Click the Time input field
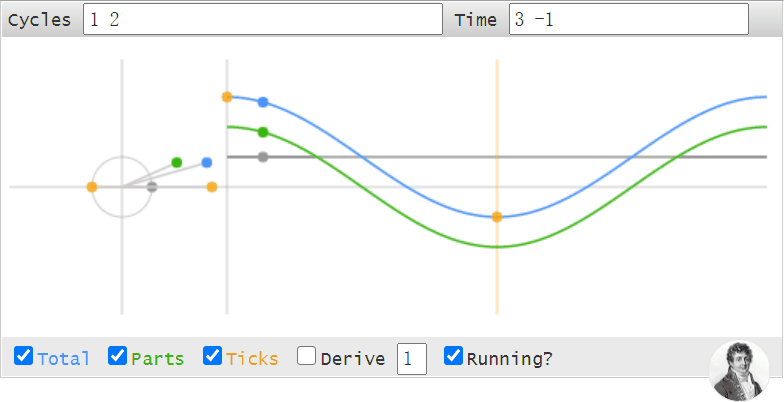 coord(628,20)
